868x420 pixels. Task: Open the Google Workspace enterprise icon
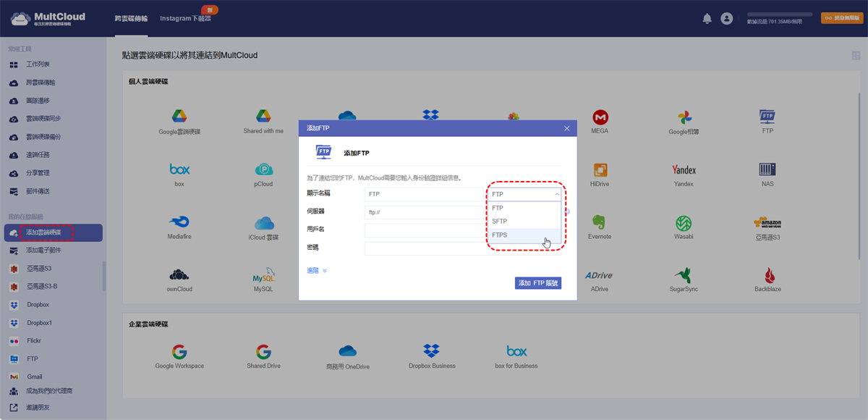[x=179, y=352]
